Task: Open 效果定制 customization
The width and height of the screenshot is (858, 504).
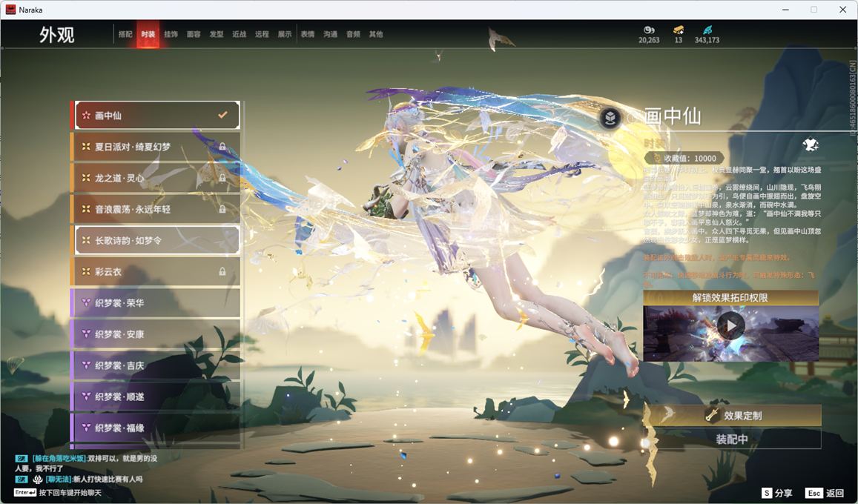Action: click(733, 416)
